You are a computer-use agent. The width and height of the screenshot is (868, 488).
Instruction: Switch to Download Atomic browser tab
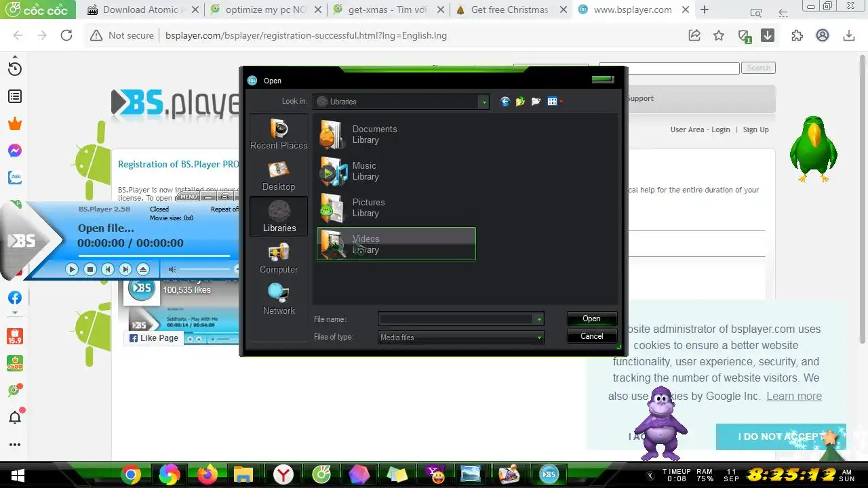tap(144, 9)
